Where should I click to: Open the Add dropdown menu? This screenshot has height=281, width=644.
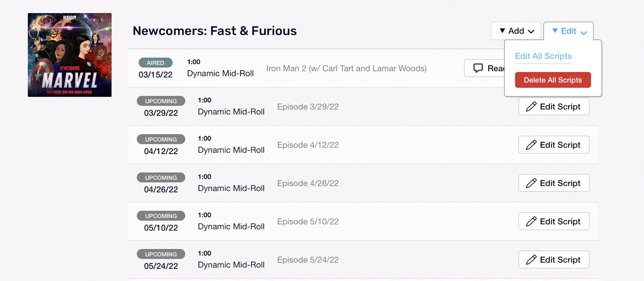(x=516, y=31)
